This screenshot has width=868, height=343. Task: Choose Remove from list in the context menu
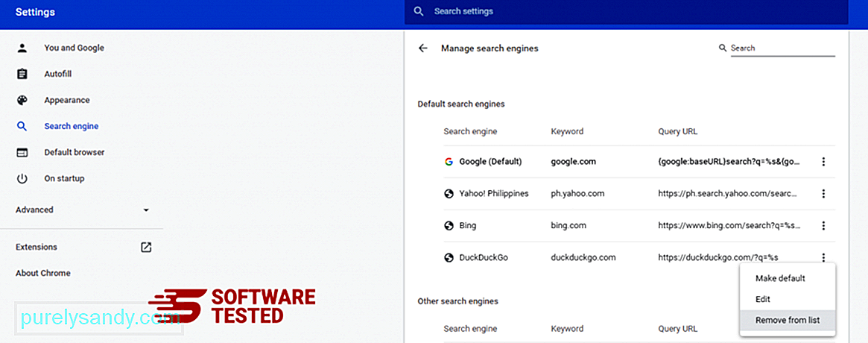click(x=788, y=321)
